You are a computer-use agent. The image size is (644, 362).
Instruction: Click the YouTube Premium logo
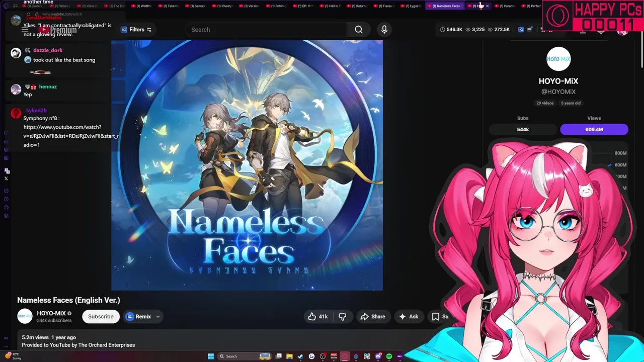(58, 30)
